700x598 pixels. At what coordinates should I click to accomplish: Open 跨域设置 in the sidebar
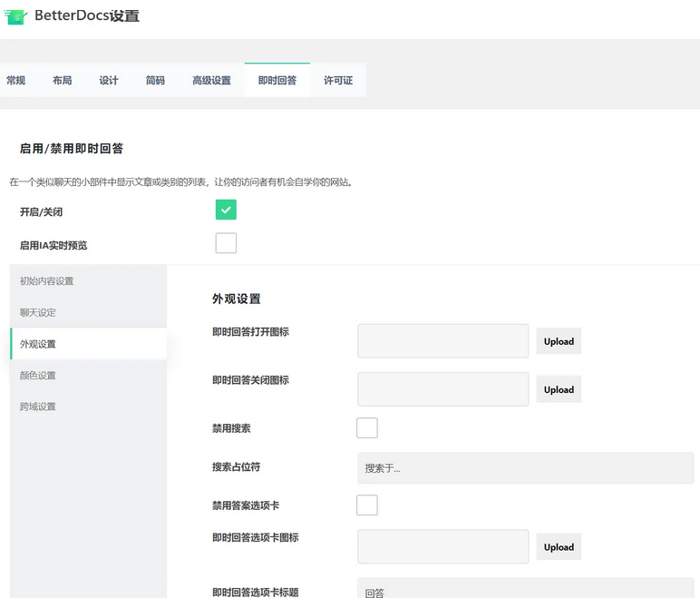pyautogui.click(x=88, y=407)
